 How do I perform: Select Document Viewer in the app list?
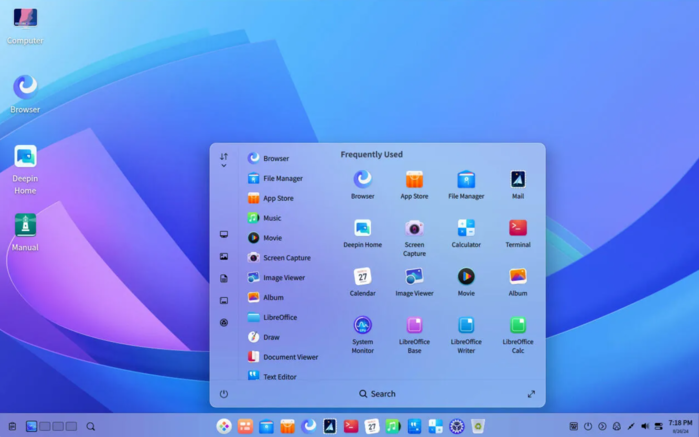290,357
